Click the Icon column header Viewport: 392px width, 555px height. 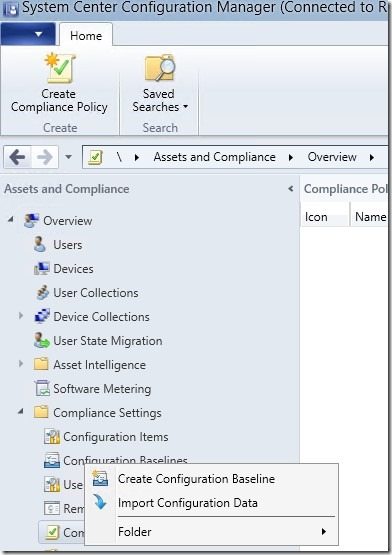click(325, 216)
